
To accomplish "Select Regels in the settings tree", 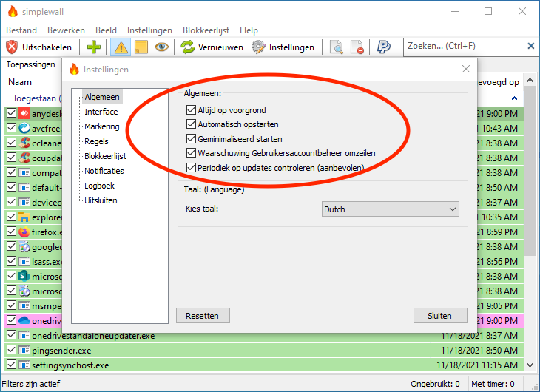I will coord(96,141).
